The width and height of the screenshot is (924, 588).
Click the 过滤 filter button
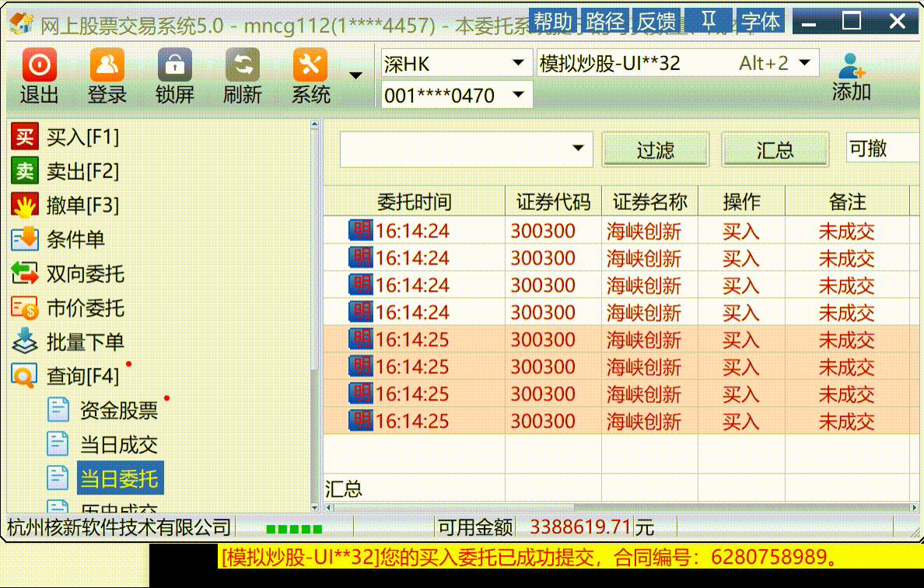tap(656, 150)
